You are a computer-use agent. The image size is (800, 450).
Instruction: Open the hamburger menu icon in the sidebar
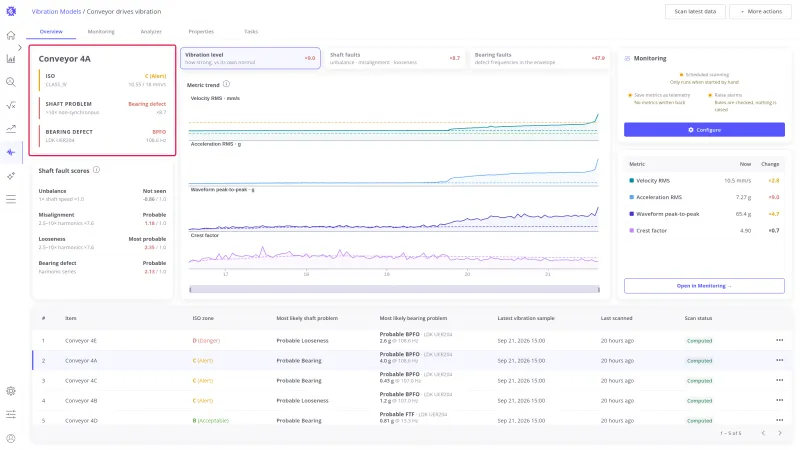tap(11, 199)
